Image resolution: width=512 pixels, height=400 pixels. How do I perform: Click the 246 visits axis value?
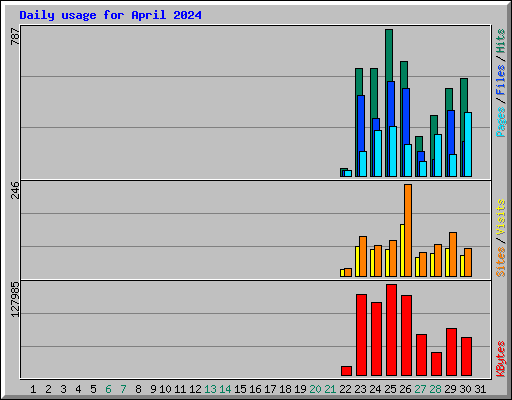(x=15, y=190)
